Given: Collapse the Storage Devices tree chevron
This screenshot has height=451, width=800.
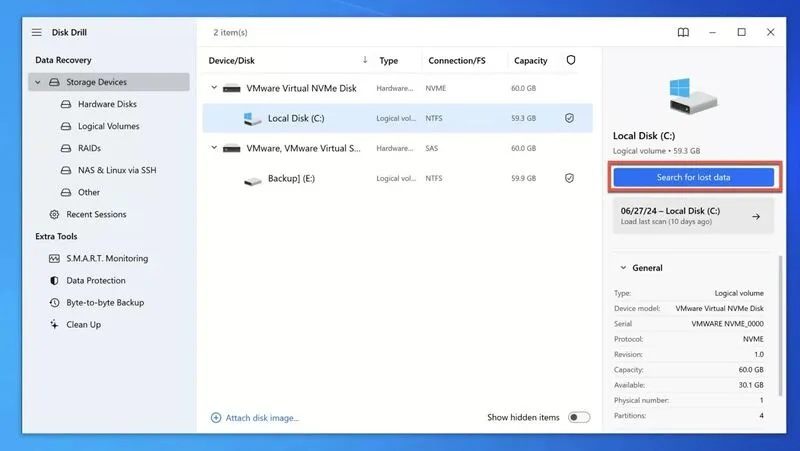Looking at the screenshot, I should pyautogui.click(x=38, y=82).
